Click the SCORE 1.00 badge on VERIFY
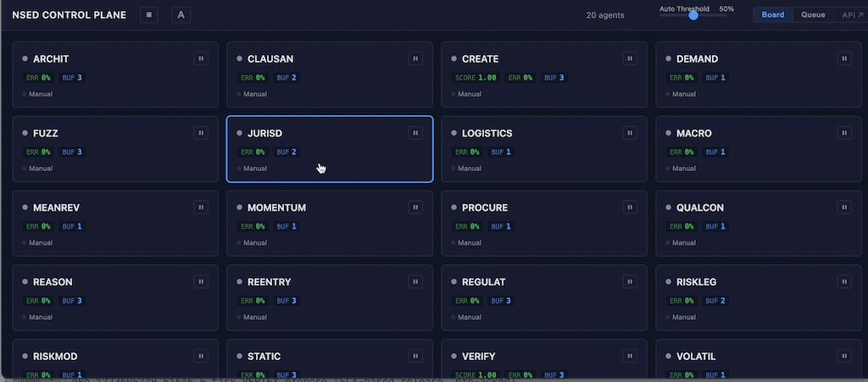The width and height of the screenshot is (868, 382). point(476,374)
